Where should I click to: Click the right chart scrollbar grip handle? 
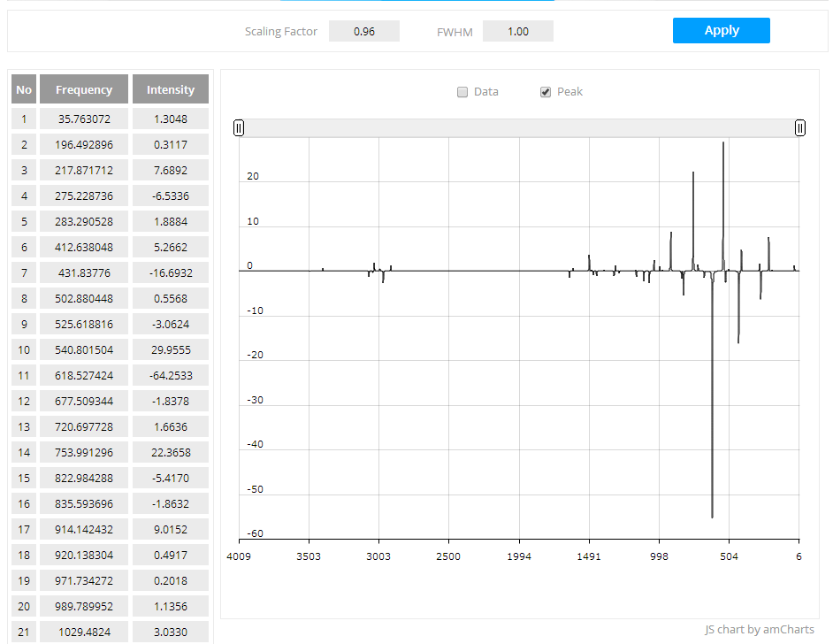tap(799, 128)
